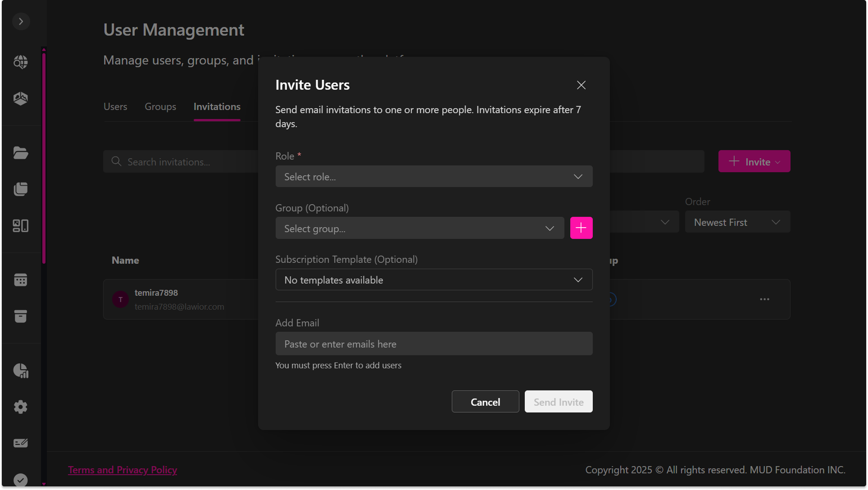Open the Subscription Template dropdown
The width and height of the screenshot is (868, 490).
433,280
